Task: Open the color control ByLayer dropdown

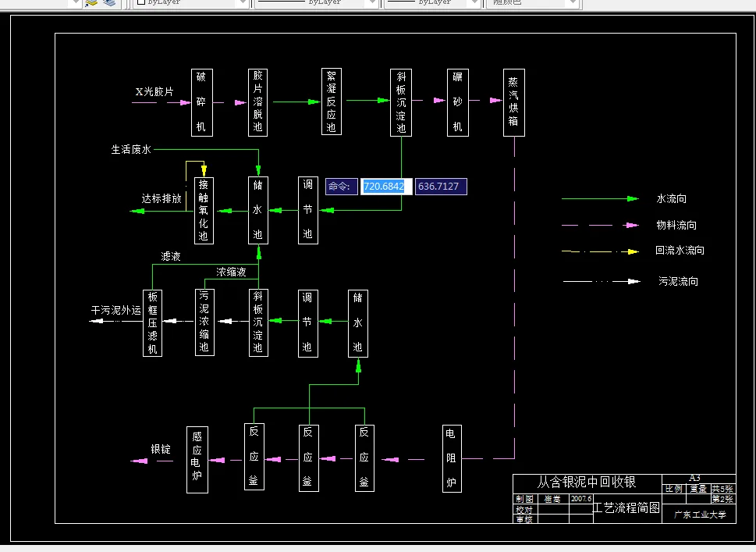Action: [243, 3]
